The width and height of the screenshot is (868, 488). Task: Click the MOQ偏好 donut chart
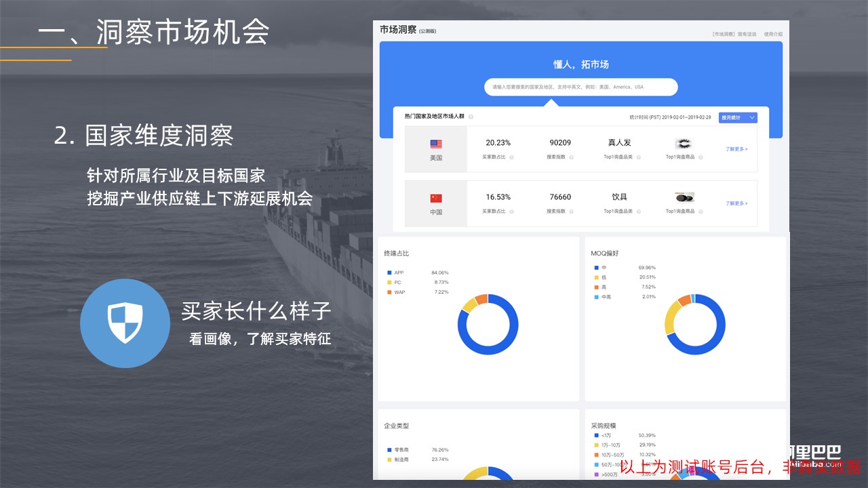695,324
